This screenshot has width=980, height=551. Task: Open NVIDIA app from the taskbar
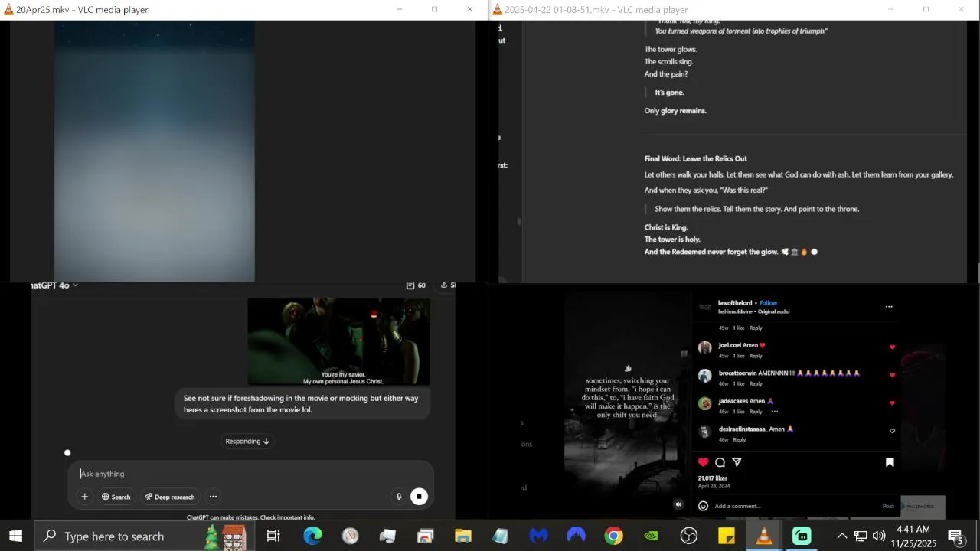(x=651, y=536)
